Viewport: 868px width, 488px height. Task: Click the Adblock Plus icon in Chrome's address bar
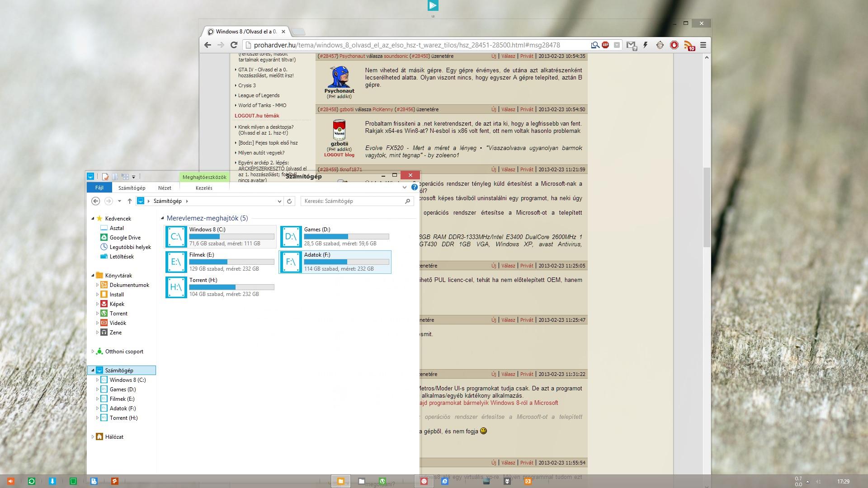[x=605, y=45]
